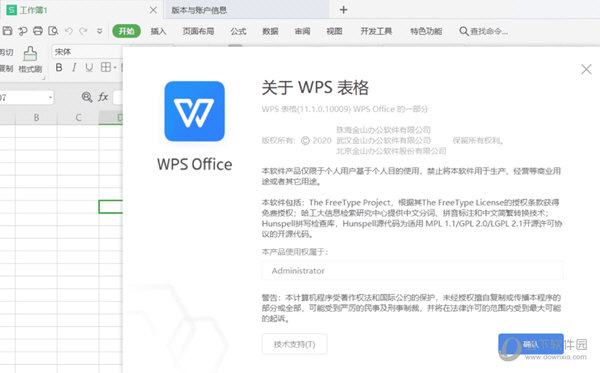
Task: Close the 工作簿1 document tab
Action: 153,10
